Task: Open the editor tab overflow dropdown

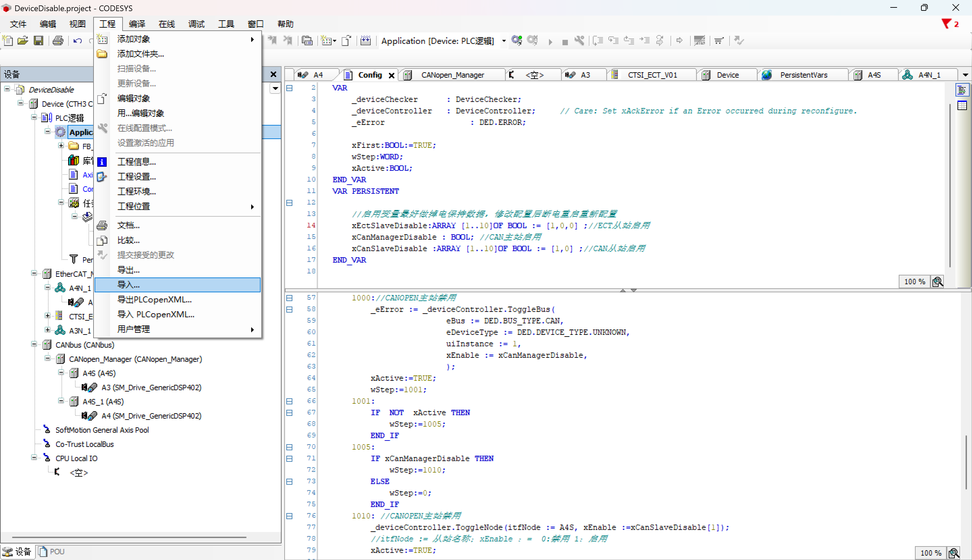Action: click(965, 75)
